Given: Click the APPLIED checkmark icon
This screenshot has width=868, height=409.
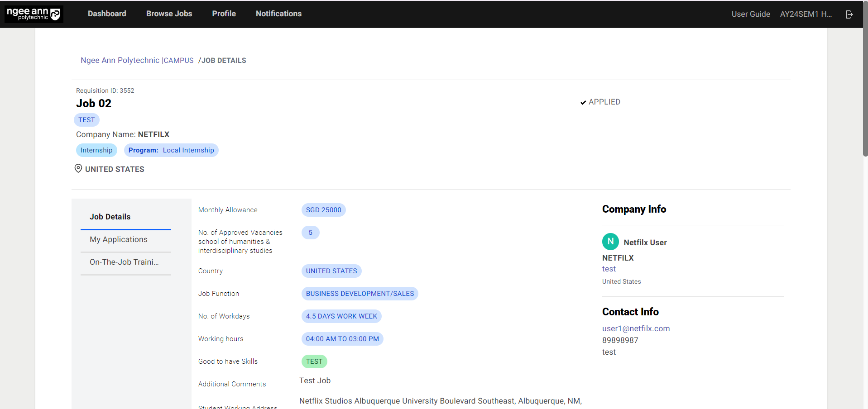Looking at the screenshot, I should (583, 103).
